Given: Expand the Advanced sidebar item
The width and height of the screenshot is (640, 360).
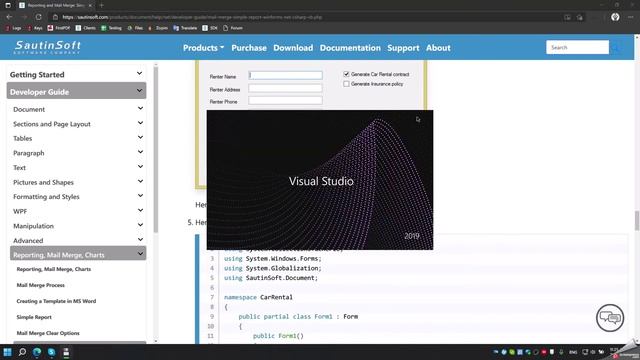Looking at the screenshot, I should click(x=140, y=240).
